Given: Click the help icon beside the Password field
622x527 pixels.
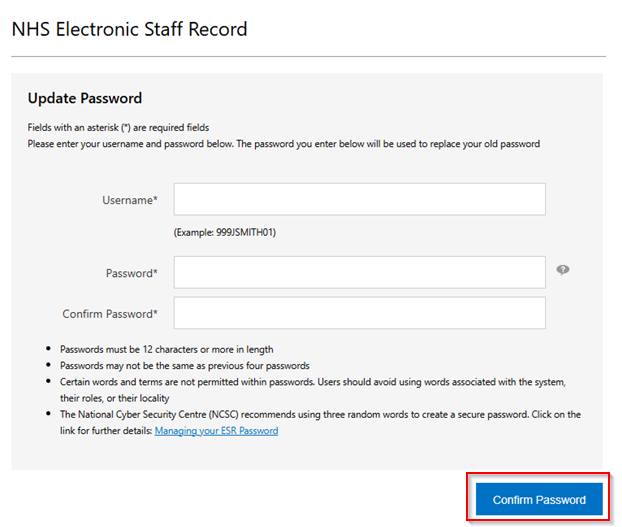Looking at the screenshot, I should point(563,270).
